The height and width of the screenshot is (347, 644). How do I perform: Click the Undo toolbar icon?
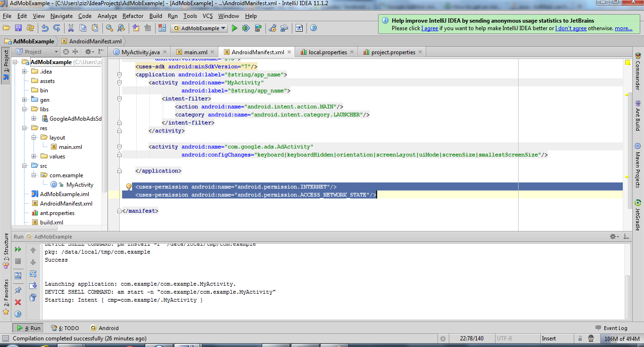45,28
